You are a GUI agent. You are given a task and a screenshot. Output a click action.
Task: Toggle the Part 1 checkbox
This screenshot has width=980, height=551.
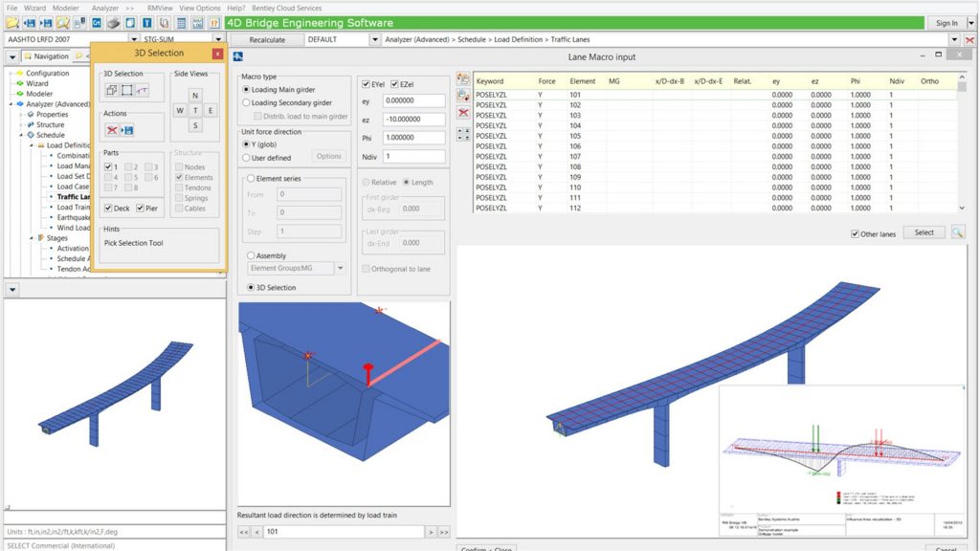tap(108, 166)
